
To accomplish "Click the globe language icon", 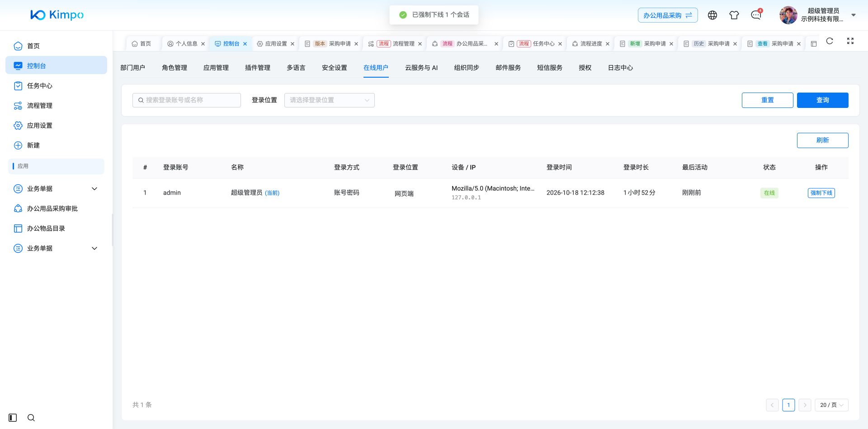I will click(712, 15).
